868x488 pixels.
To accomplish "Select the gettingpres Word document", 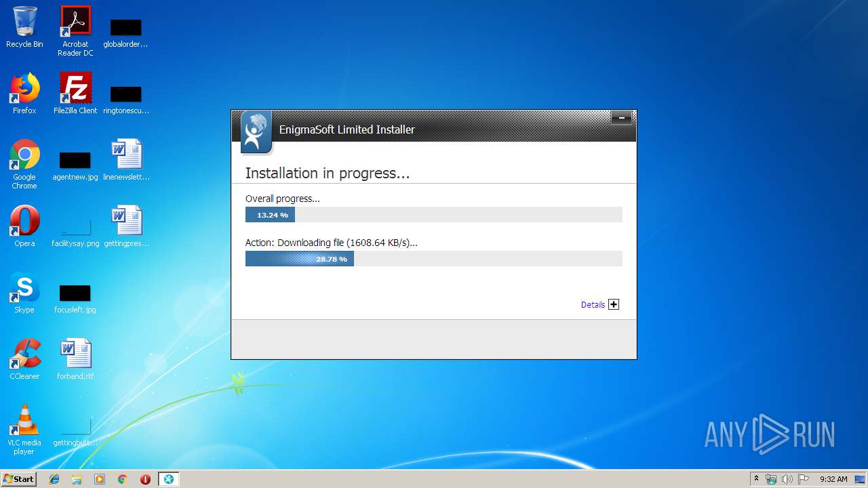I will pos(126,226).
